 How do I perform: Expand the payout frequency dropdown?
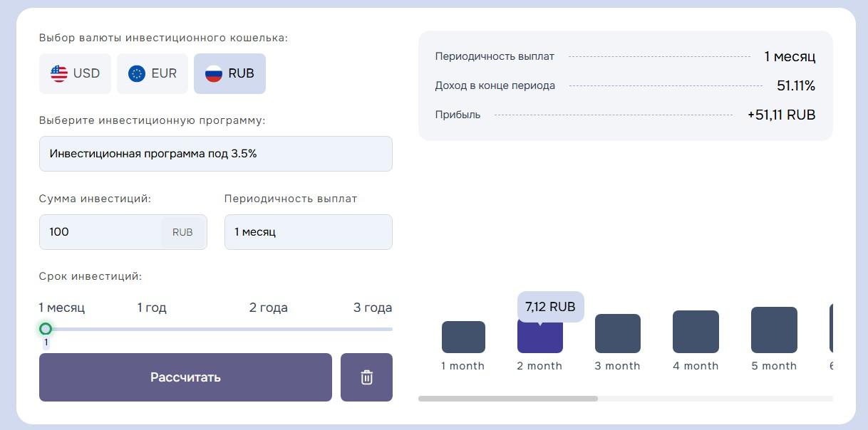pyautogui.click(x=308, y=232)
